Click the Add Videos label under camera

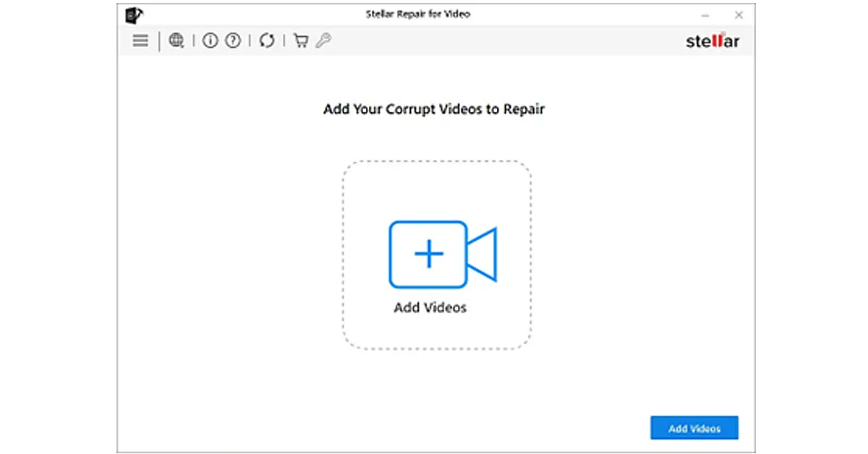430,308
